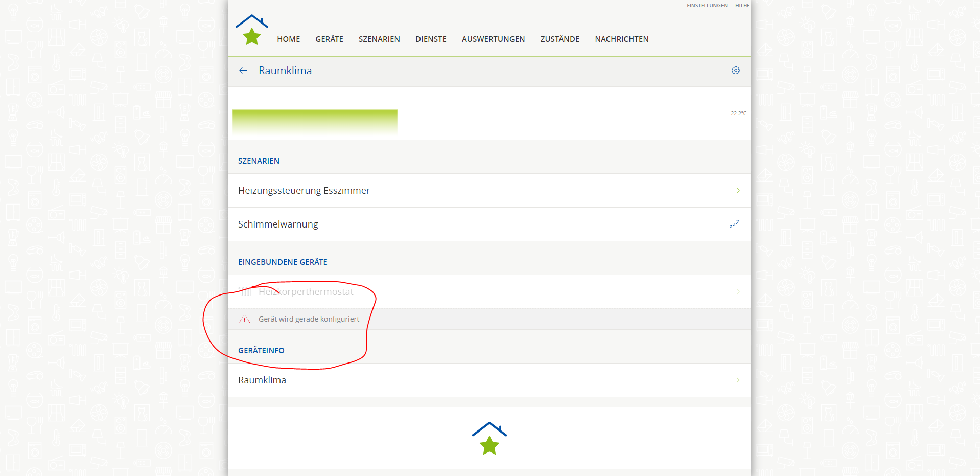Click the radiator icon beside Heizkörperthermostat
980x476 pixels.
(245, 292)
